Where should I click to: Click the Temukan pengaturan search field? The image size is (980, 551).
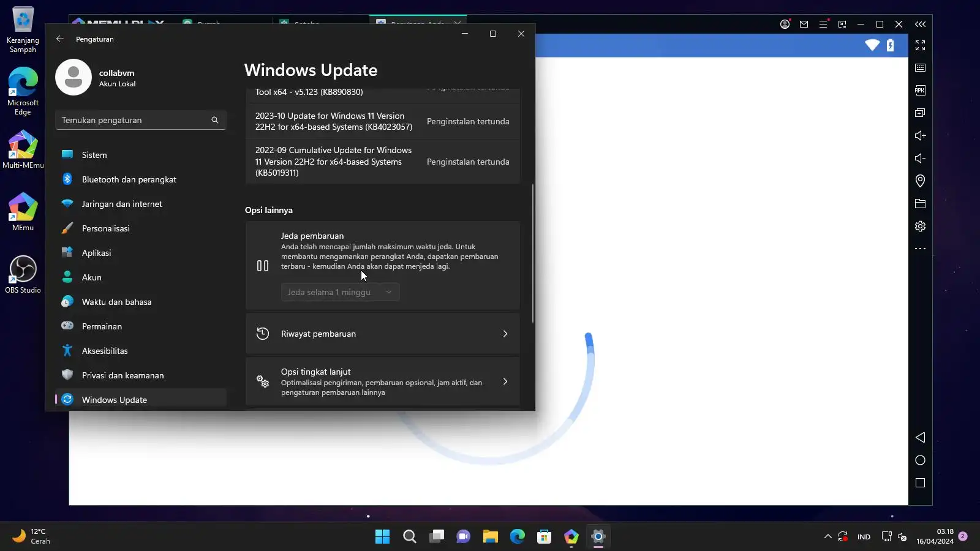coord(140,120)
